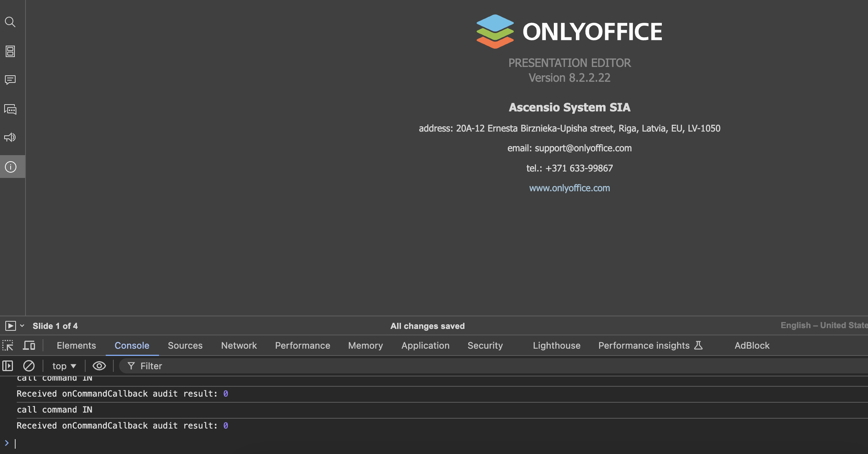Toggle the console sidebar icon

(8, 366)
